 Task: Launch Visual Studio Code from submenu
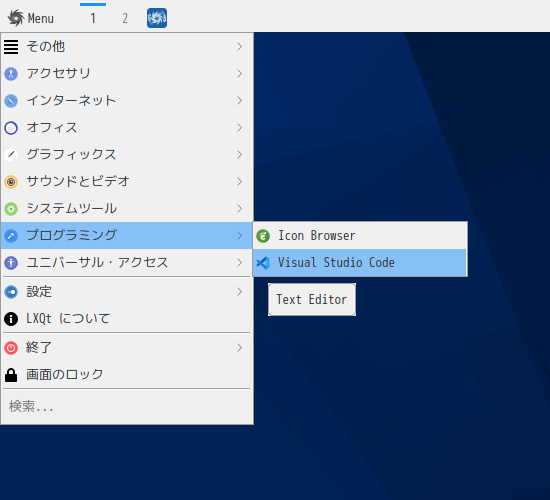pos(360,263)
